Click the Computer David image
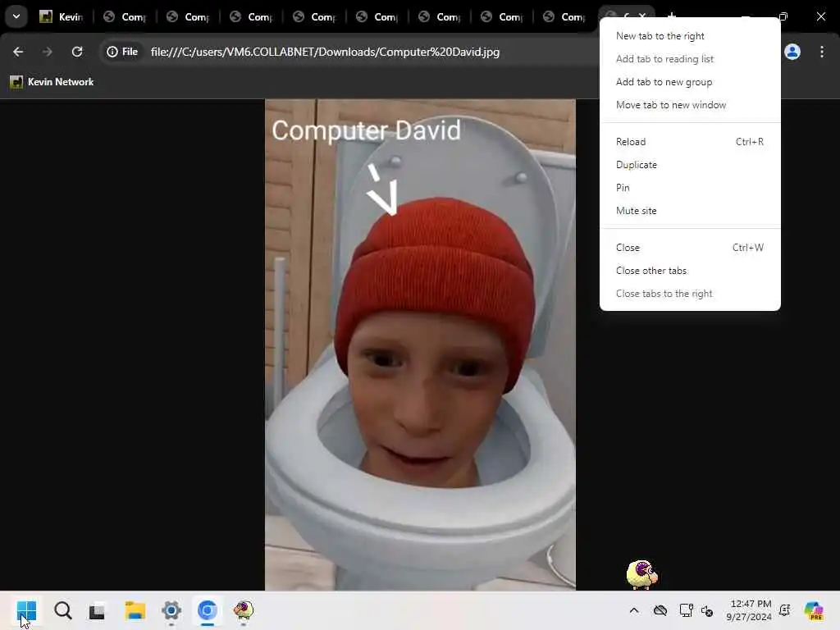This screenshot has width=840, height=630. (x=420, y=345)
